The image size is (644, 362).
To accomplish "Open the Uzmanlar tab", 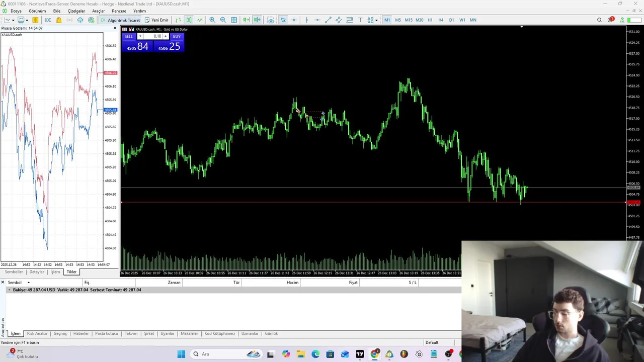I will click(x=250, y=333).
